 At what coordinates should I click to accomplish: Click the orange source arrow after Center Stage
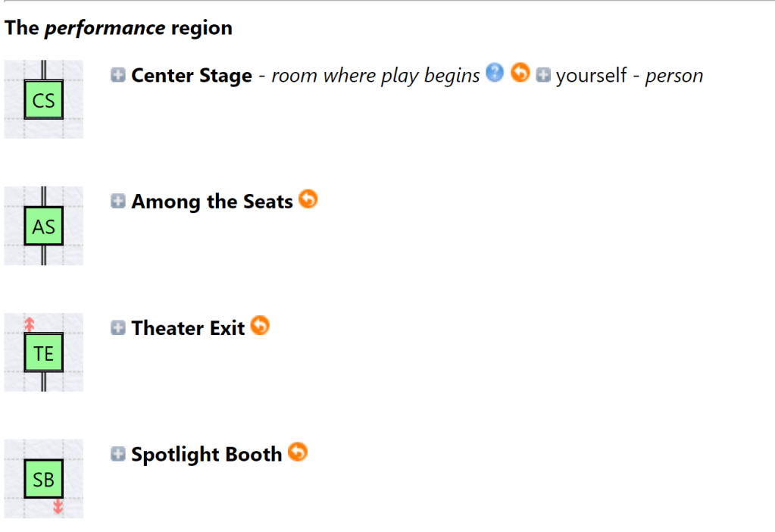coord(520,75)
